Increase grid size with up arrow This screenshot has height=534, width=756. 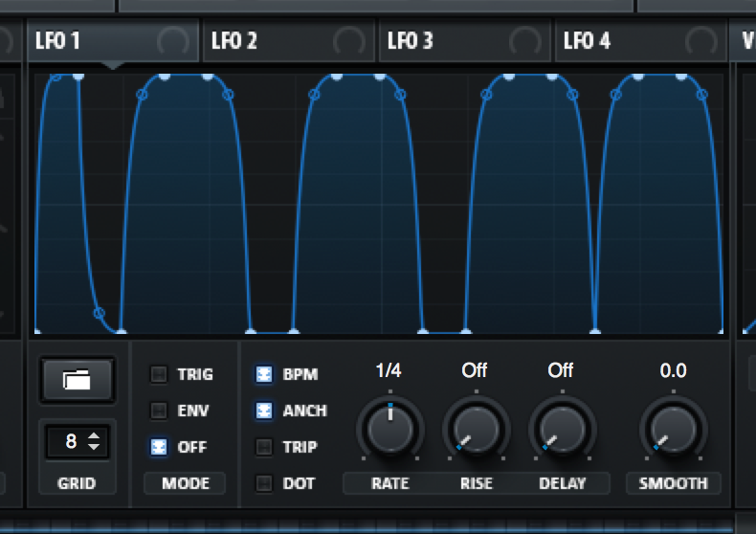(94, 435)
